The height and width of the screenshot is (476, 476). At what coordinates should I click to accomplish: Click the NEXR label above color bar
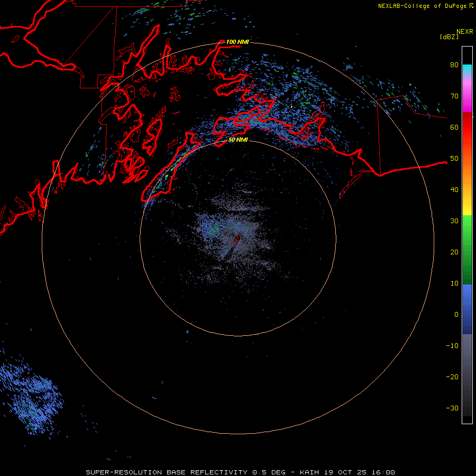464,32
